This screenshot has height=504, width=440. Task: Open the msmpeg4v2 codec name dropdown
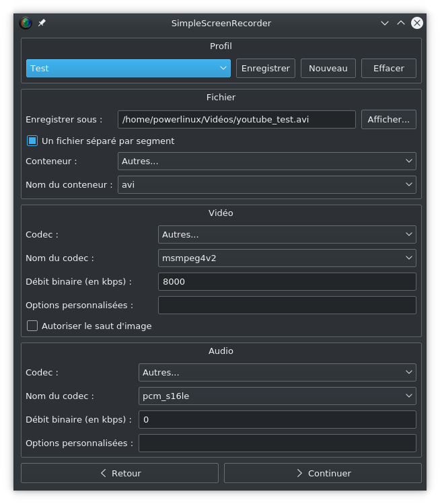point(287,258)
